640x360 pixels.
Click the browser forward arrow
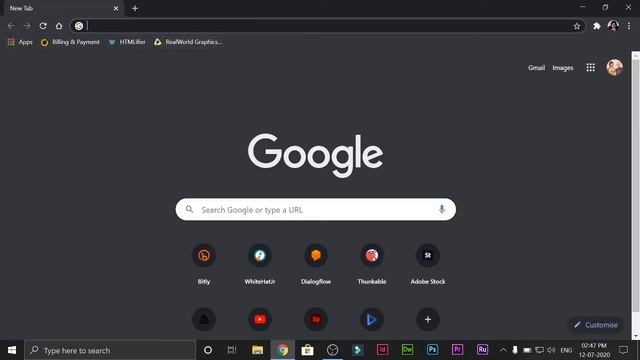click(x=27, y=26)
